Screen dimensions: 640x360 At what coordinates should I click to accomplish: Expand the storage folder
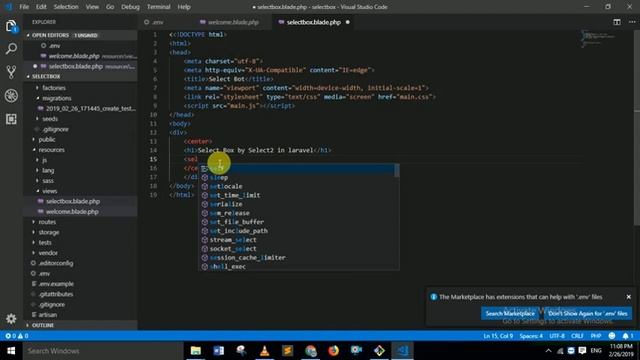(x=49, y=232)
